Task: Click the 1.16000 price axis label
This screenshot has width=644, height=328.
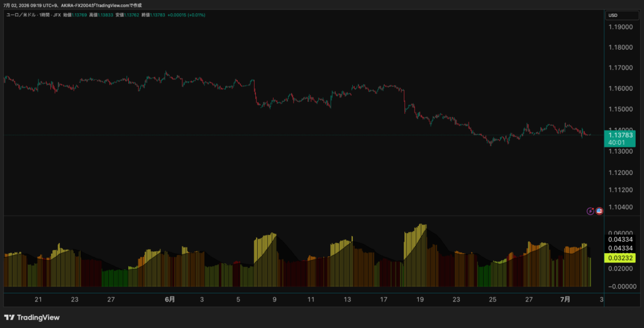Action: click(x=621, y=88)
